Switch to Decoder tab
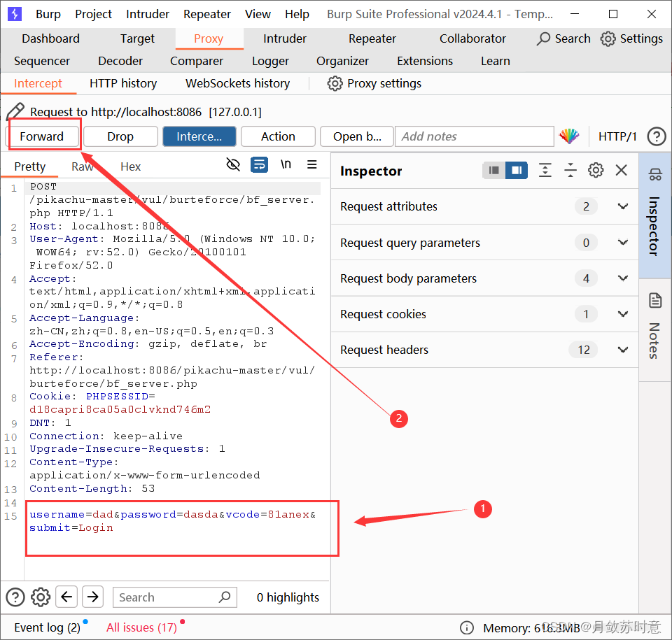Viewport: 672px width, 640px height. click(120, 62)
